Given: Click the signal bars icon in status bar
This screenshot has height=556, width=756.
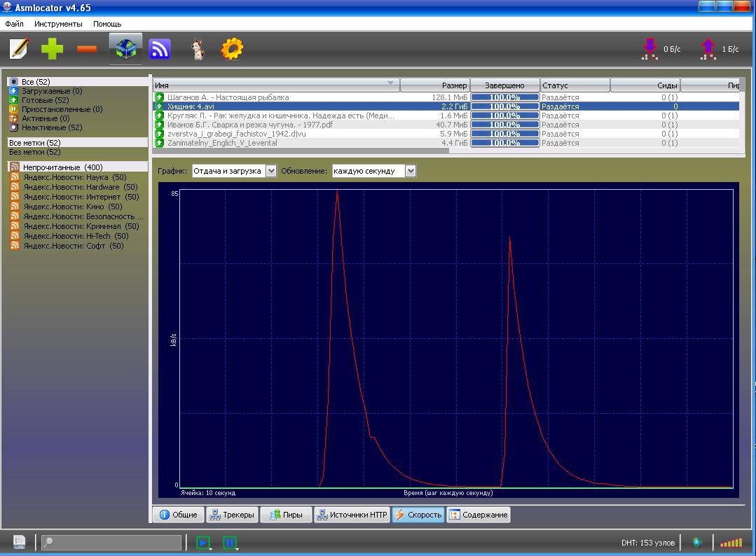Looking at the screenshot, I should pyautogui.click(x=731, y=542).
